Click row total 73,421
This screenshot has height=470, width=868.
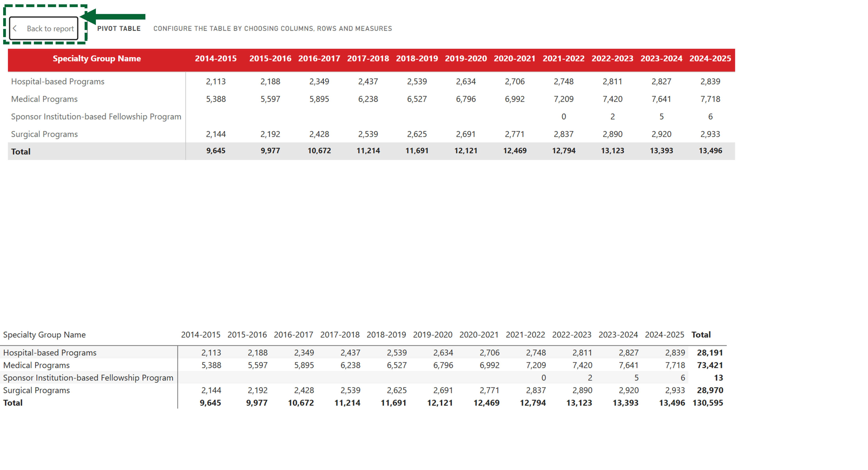coord(710,365)
